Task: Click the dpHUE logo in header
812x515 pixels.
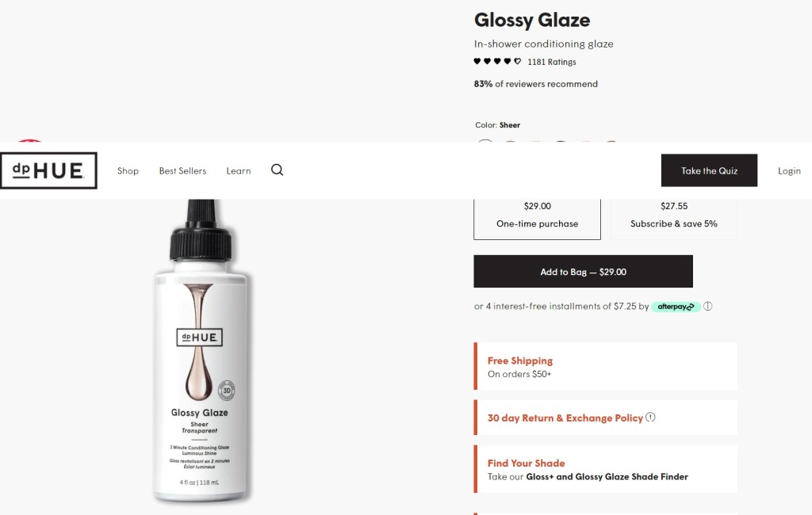Action: click(48, 170)
